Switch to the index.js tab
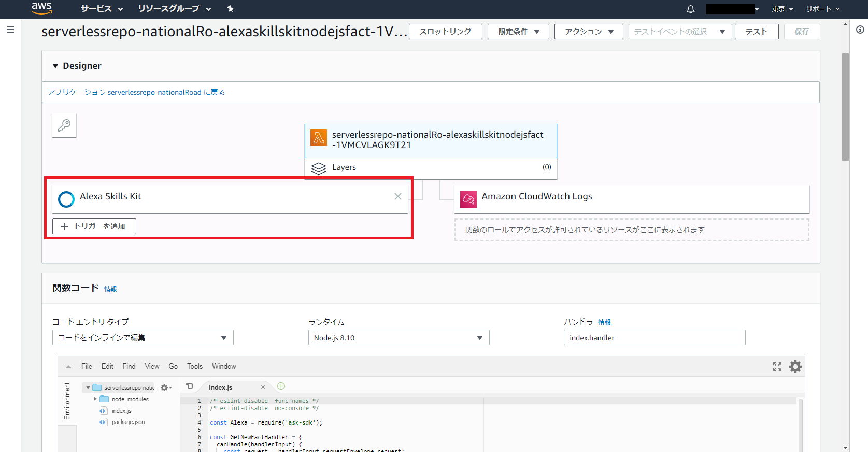The height and width of the screenshot is (452, 868). [x=221, y=387]
